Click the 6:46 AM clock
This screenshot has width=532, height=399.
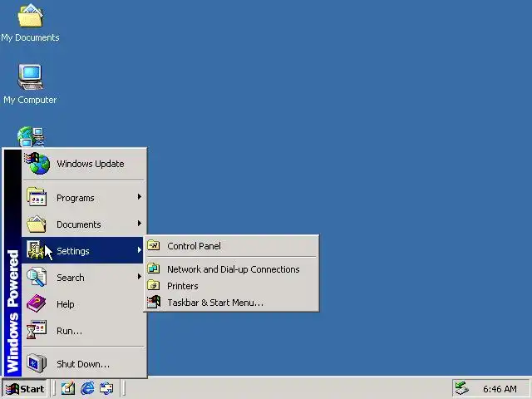[x=500, y=389]
